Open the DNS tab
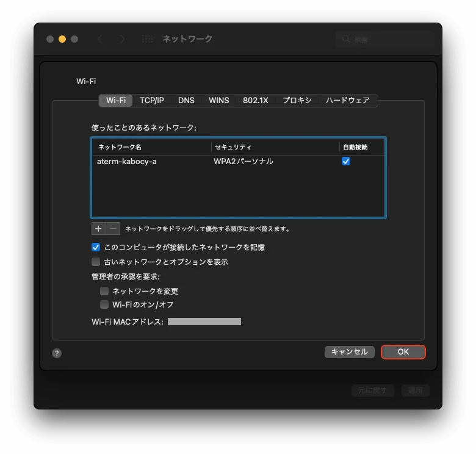 pos(186,100)
